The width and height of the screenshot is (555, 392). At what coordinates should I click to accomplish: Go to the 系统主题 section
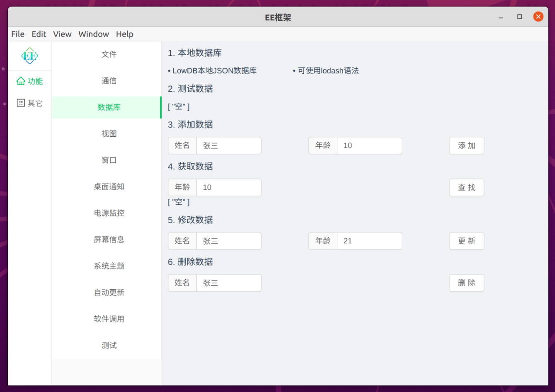[109, 266]
